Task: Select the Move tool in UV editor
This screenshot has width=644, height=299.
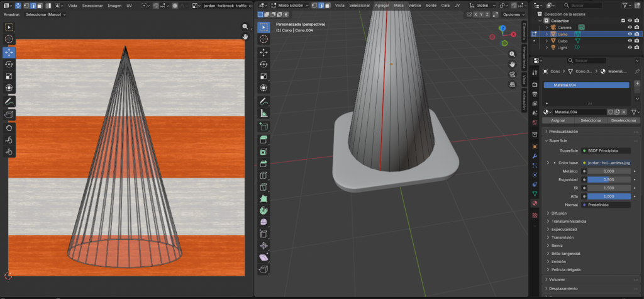Action: coord(9,52)
